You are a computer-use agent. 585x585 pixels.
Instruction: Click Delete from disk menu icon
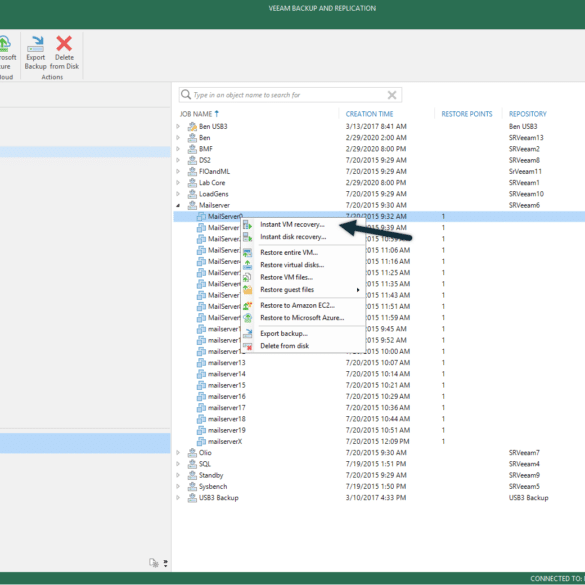tap(247, 346)
